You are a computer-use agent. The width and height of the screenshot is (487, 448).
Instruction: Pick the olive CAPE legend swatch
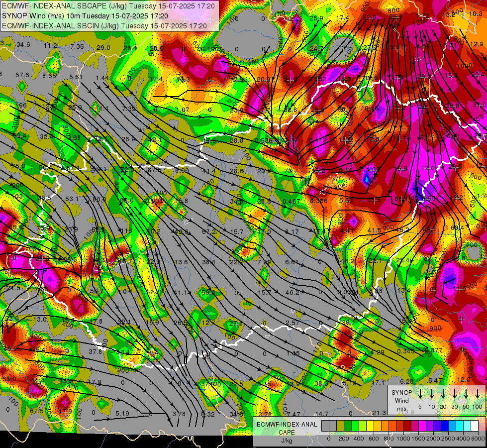click(340, 426)
